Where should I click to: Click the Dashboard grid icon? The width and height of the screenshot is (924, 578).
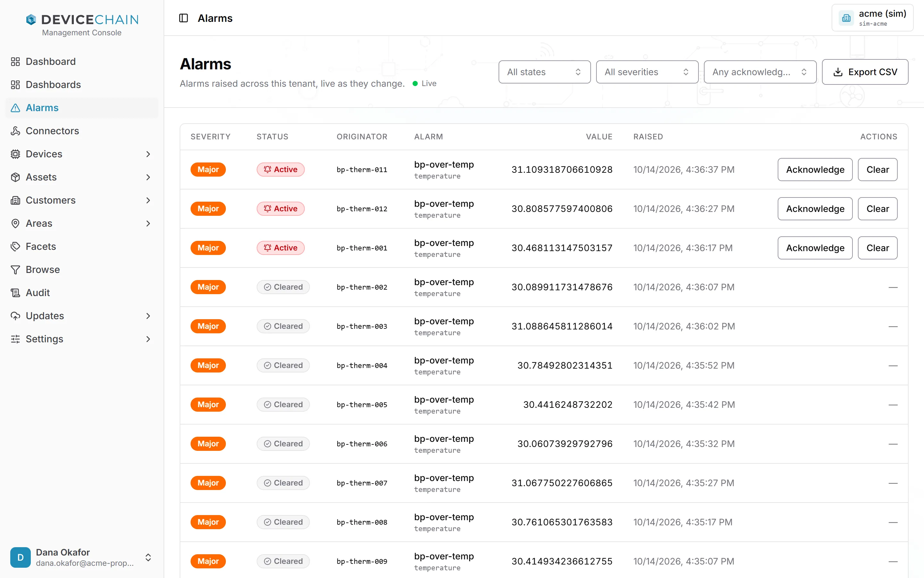[x=15, y=62]
